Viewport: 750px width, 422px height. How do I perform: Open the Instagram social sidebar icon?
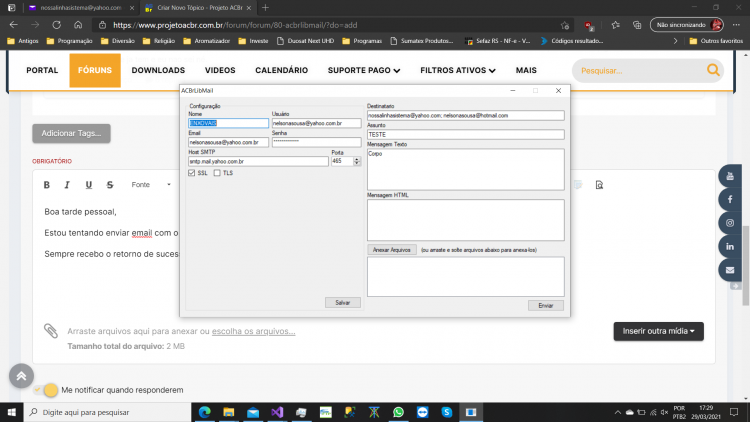tap(729, 223)
